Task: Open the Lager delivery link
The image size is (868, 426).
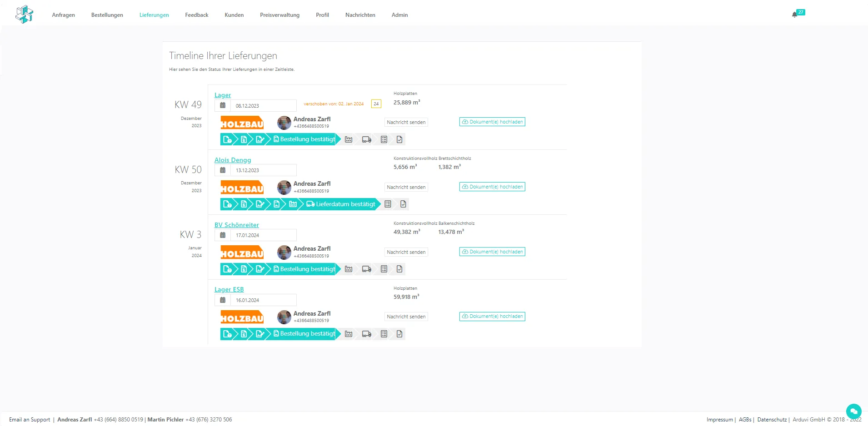Action: click(x=223, y=95)
